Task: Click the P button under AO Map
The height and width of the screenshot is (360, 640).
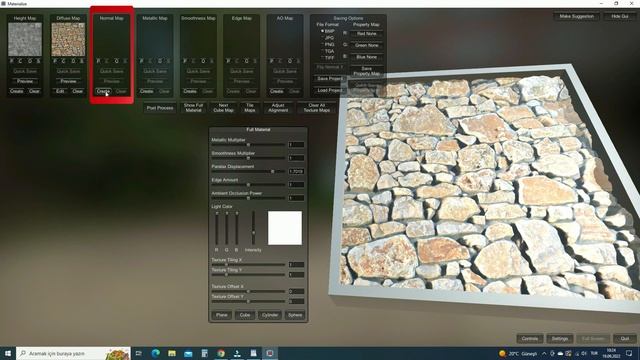Action: 271,61
